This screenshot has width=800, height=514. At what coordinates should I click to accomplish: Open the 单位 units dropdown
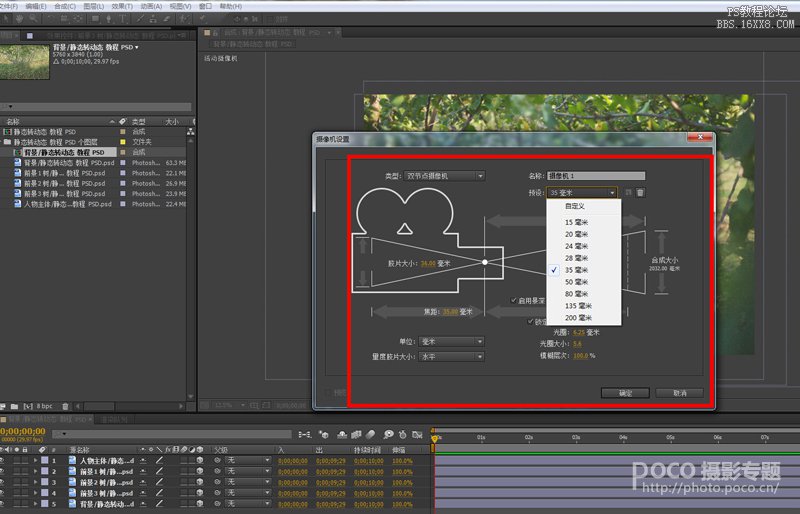click(451, 341)
